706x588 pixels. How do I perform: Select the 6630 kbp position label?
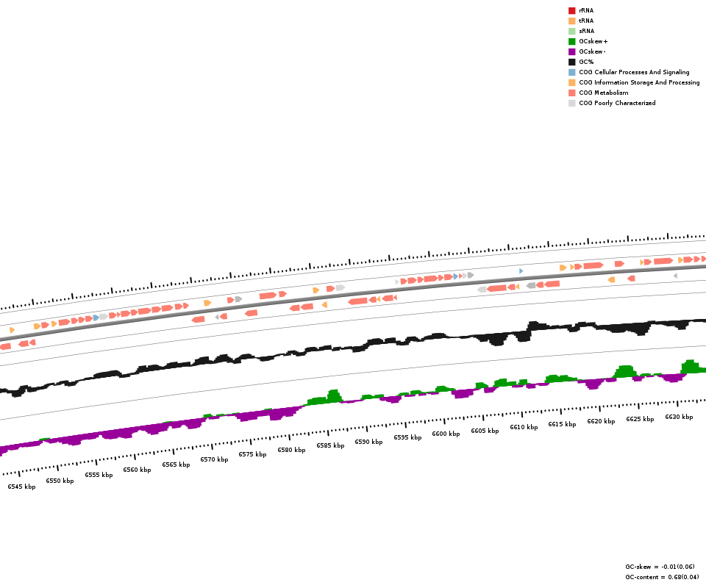[x=679, y=417]
